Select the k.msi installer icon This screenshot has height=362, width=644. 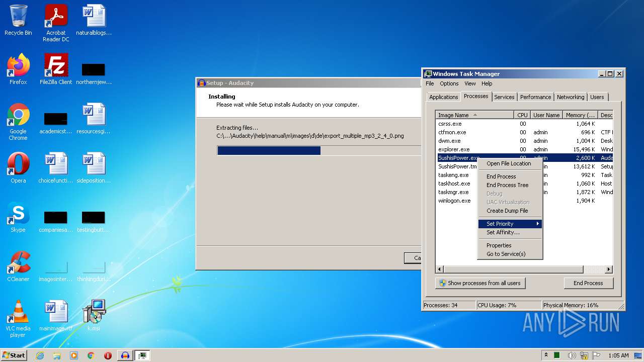[94, 316]
